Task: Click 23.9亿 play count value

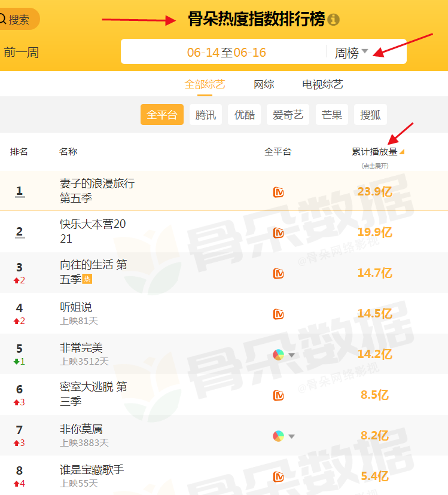Action: (374, 191)
